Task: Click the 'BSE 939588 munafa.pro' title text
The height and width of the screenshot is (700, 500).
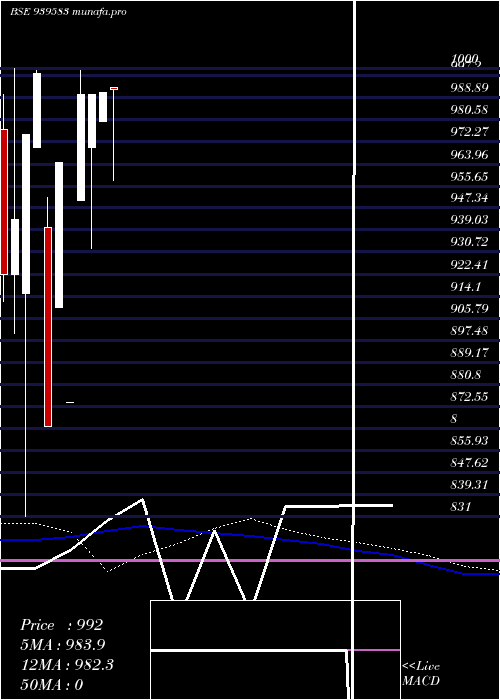Action: (68, 12)
